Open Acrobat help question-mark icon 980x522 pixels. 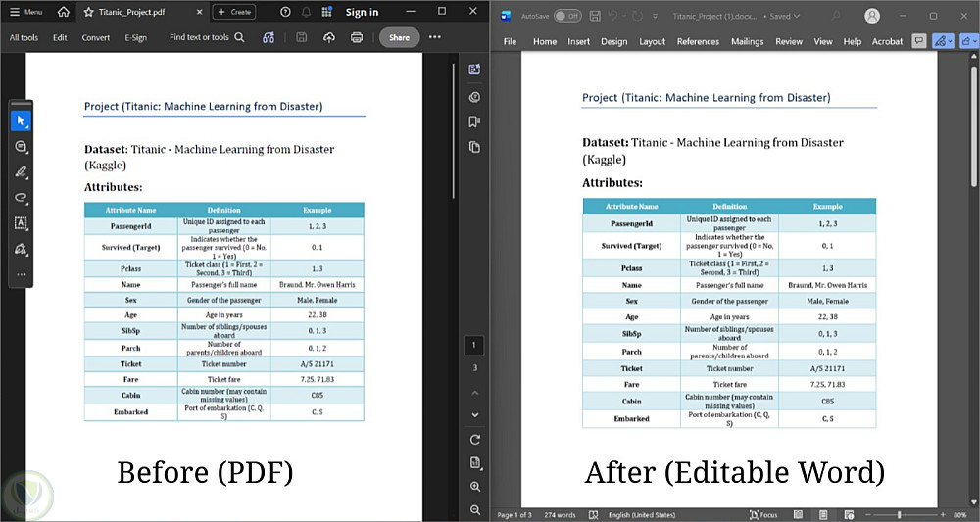[x=285, y=12]
